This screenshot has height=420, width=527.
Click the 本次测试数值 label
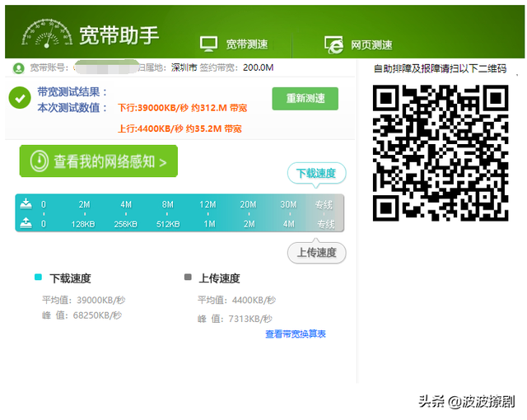click(72, 108)
